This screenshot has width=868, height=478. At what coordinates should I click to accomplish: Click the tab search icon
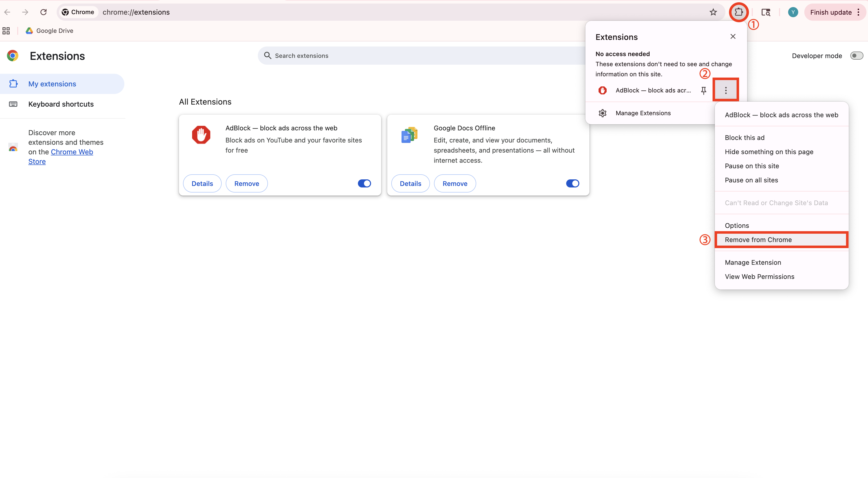click(766, 12)
